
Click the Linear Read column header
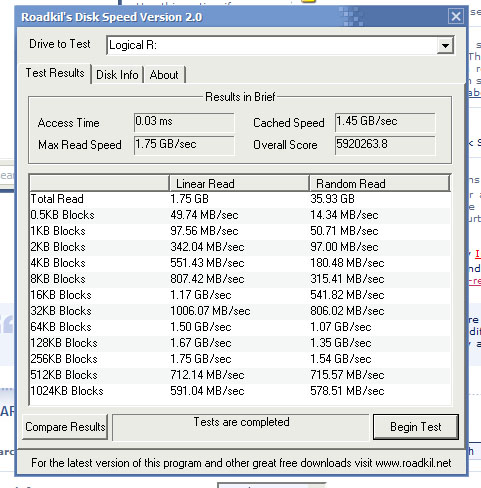pos(239,183)
